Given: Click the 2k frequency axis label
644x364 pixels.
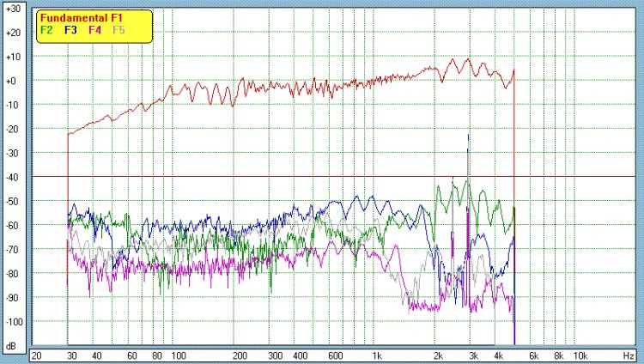Looking at the screenshot, I should [x=438, y=355].
